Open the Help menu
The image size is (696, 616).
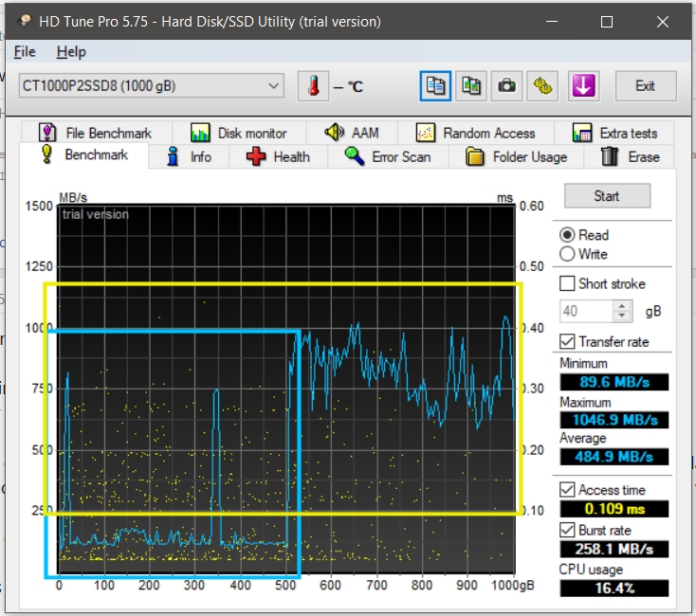tap(71, 52)
